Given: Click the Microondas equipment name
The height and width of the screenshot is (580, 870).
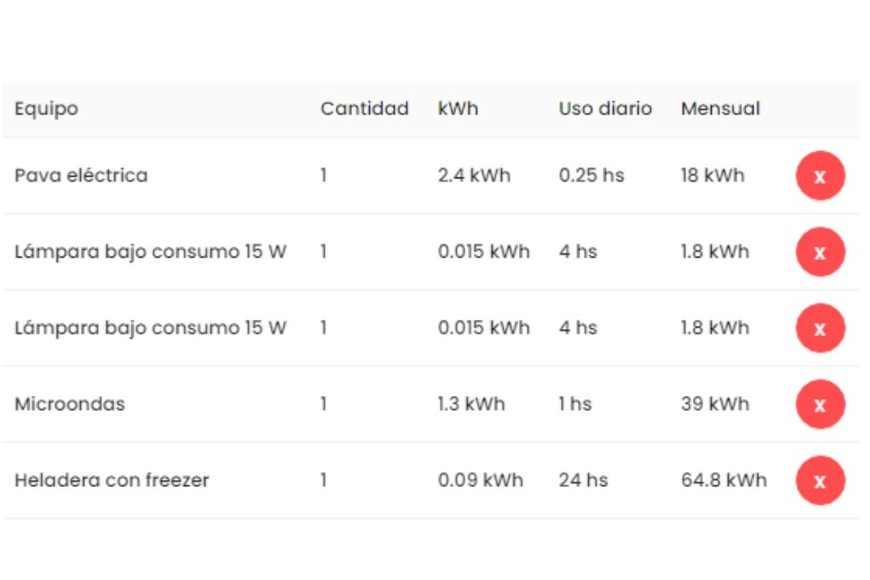Looking at the screenshot, I should tap(70, 404).
